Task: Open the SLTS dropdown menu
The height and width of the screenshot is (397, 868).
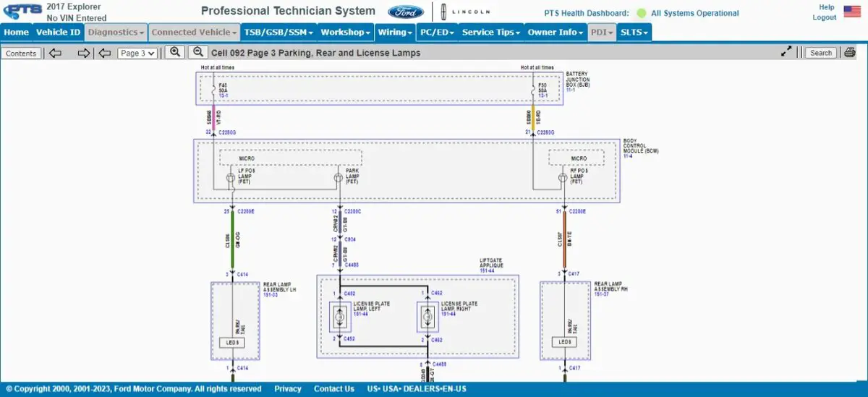Action: 634,32
